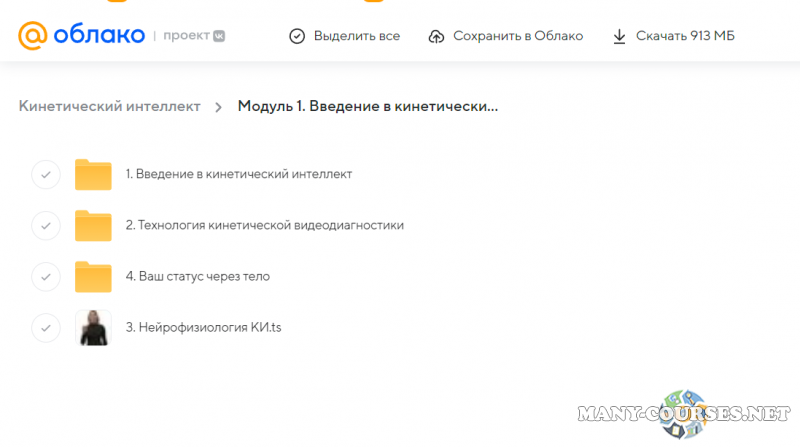Open the Нейрофизиология КИ video thumbnail
This screenshot has width=800, height=447.
[x=93, y=327]
